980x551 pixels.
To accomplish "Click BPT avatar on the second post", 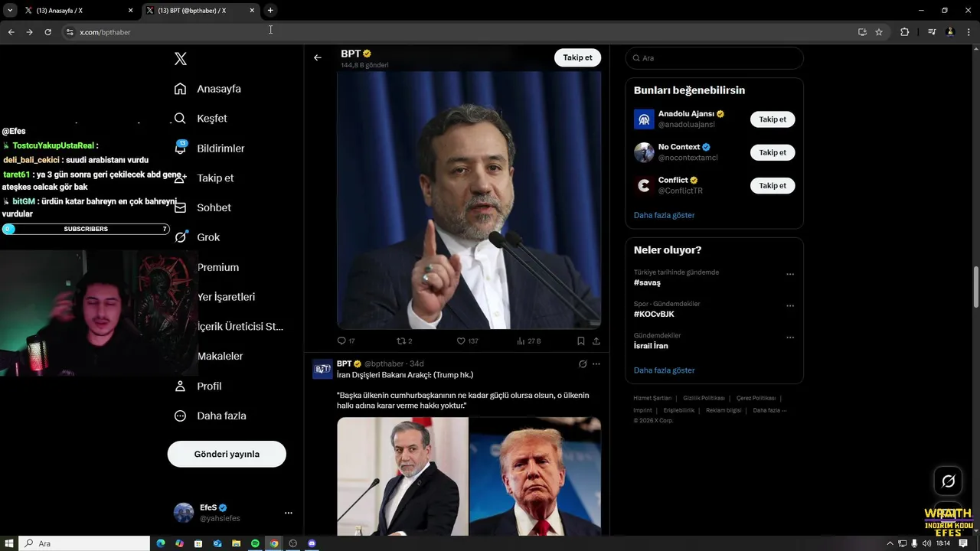I will (x=322, y=369).
